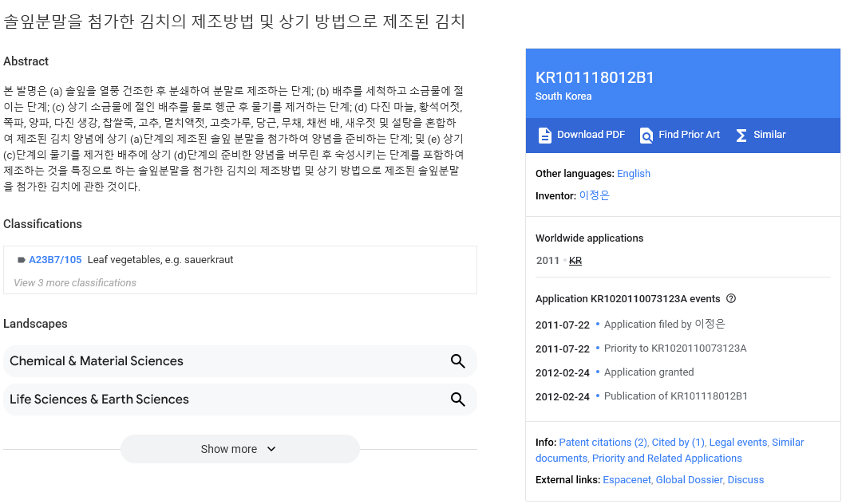The height and width of the screenshot is (504, 846).
Task: Click the Download PDF document icon
Action: 545,135
